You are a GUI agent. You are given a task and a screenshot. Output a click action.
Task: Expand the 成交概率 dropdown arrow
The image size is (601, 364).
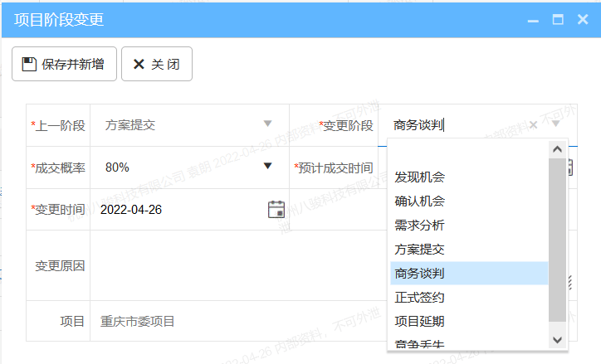point(267,167)
